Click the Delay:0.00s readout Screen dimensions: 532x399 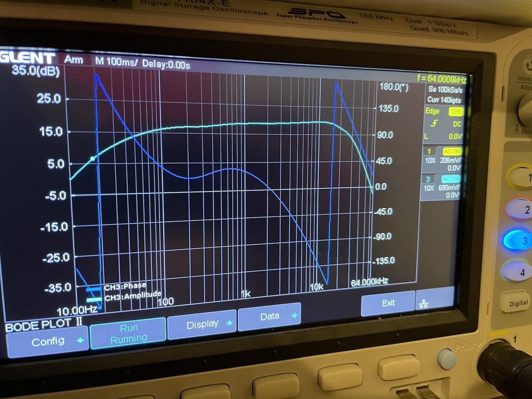pos(166,64)
